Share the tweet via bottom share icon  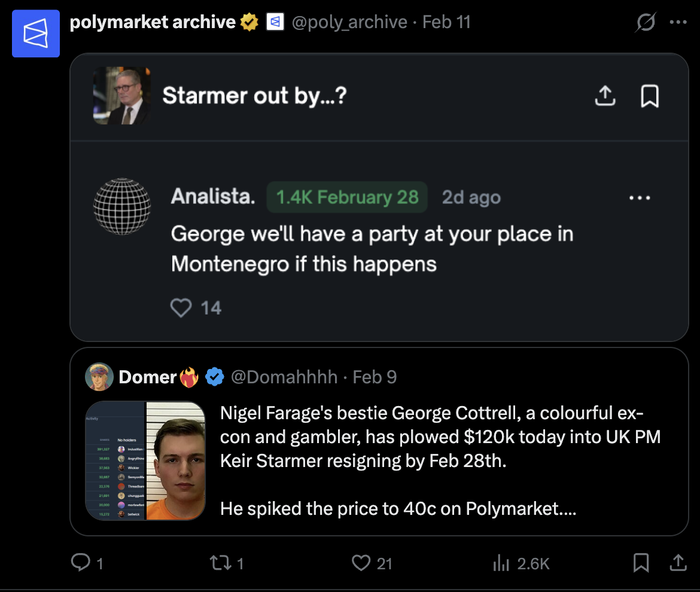678,563
